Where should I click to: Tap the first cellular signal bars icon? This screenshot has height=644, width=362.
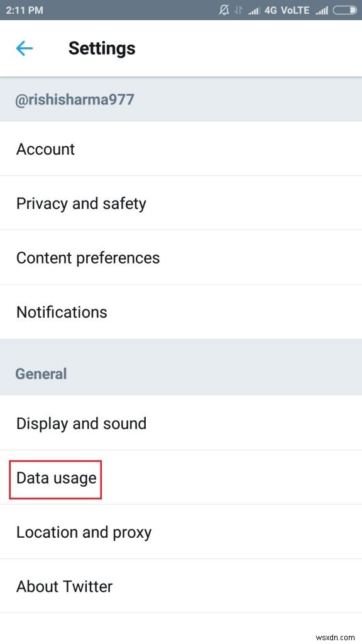[255, 9]
